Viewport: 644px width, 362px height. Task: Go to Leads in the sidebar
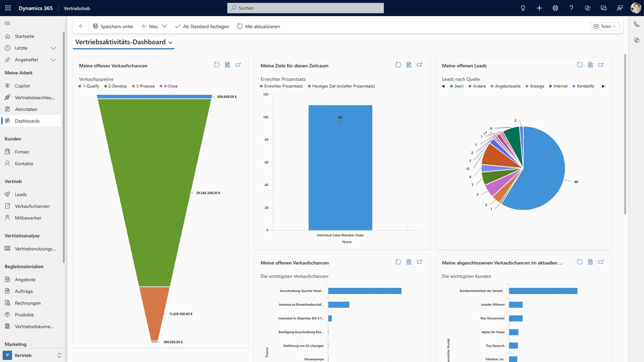pyautogui.click(x=20, y=194)
